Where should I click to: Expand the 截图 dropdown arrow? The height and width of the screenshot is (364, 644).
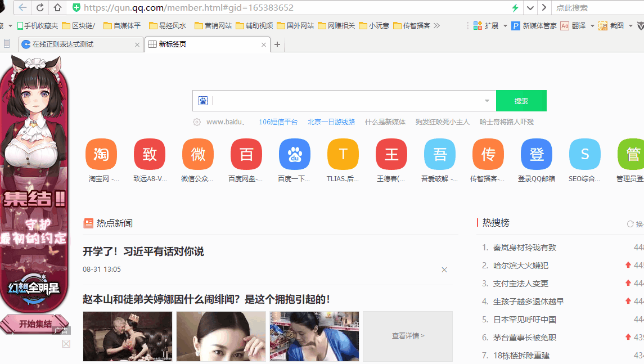(631, 26)
